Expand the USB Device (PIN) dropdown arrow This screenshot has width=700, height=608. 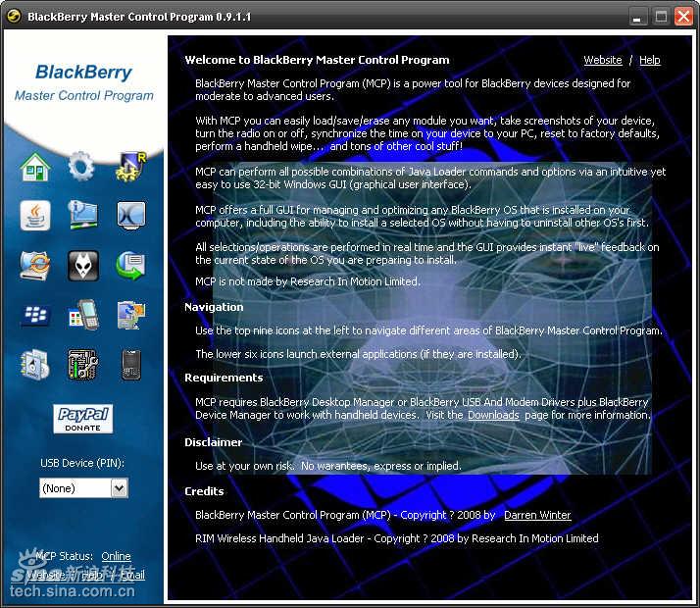click(x=120, y=488)
